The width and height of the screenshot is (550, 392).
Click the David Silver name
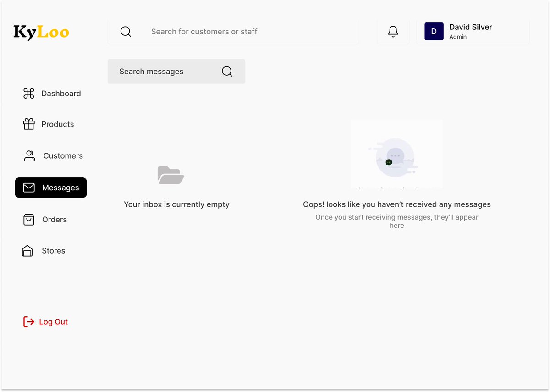(471, 27)
